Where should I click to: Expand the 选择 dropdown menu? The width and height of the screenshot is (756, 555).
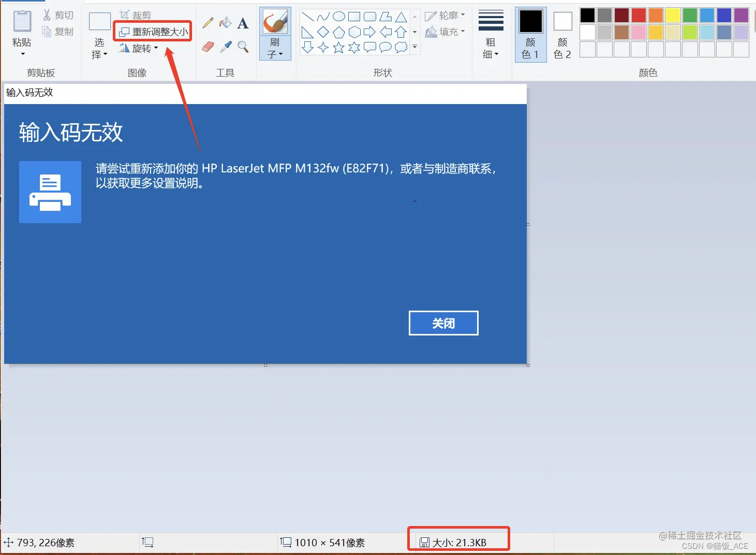pos(99,48)
